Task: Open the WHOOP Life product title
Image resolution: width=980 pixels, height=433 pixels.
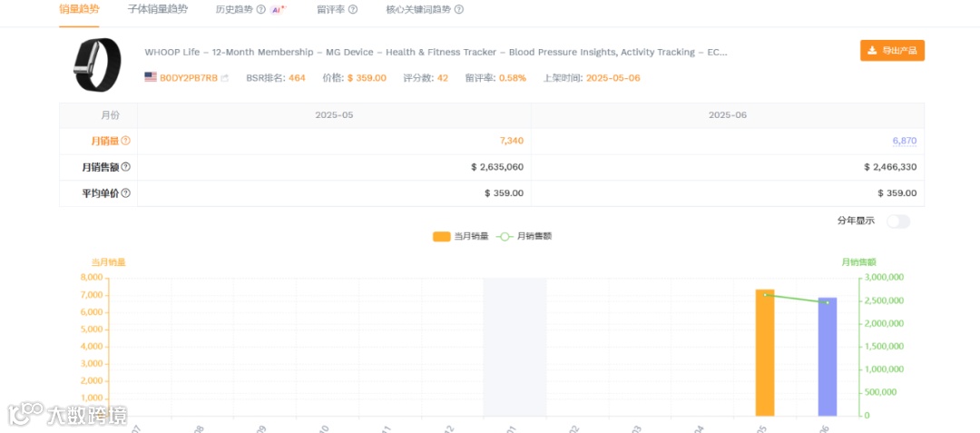Action: click(x=436, y=53)
